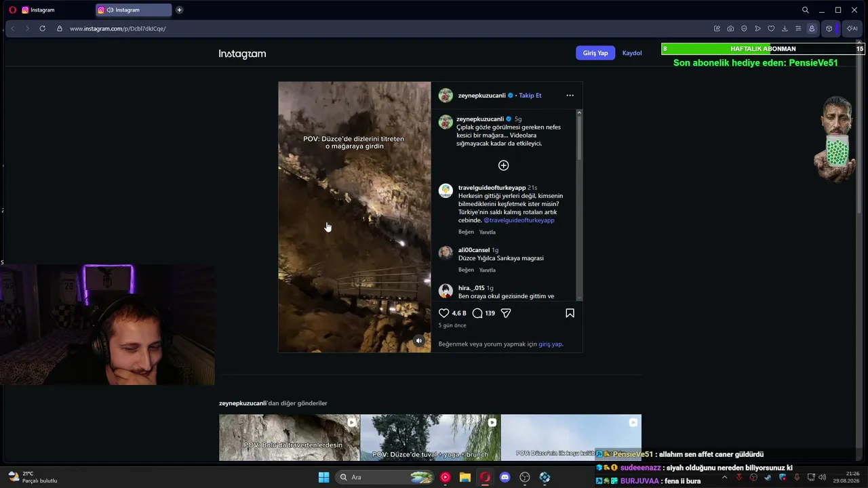The image size is (868, 488).
Task: Save the post with bookmark icon
Action: (x=570, y=313)
